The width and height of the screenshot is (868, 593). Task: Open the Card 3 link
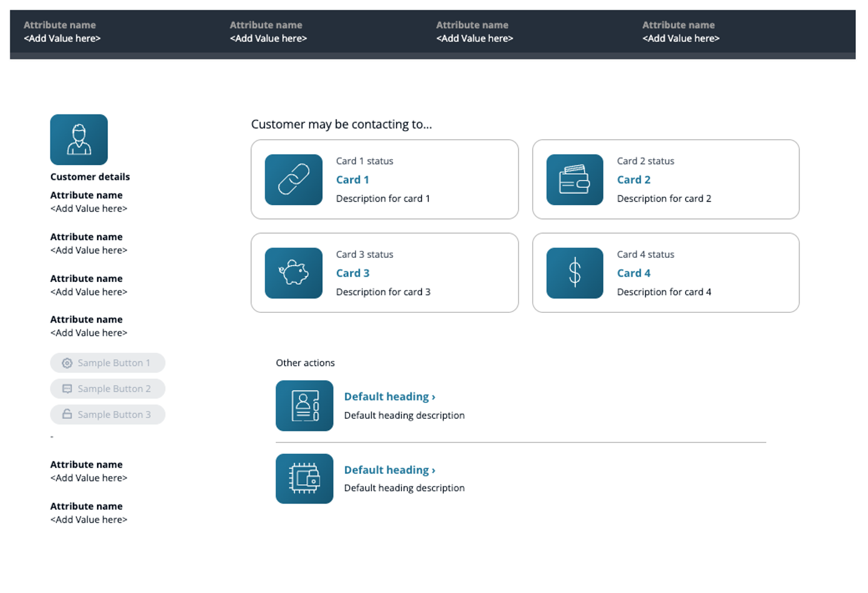click(352, 273)
